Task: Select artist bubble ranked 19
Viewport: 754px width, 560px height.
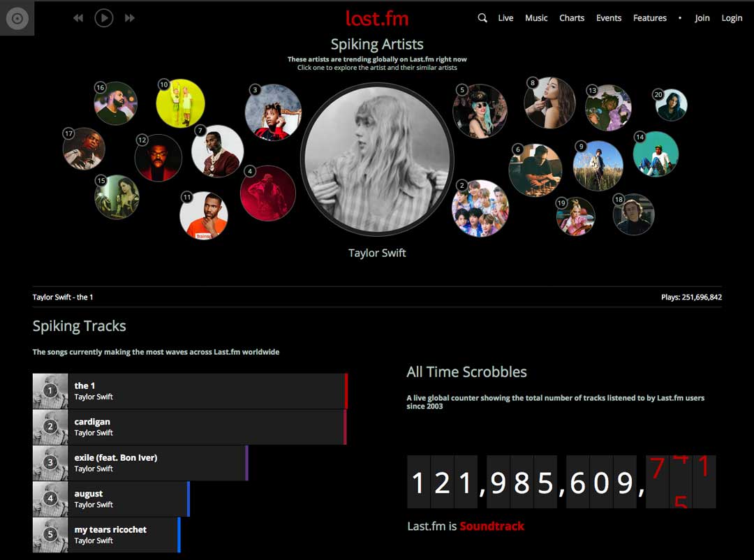Action: point(575,216)
